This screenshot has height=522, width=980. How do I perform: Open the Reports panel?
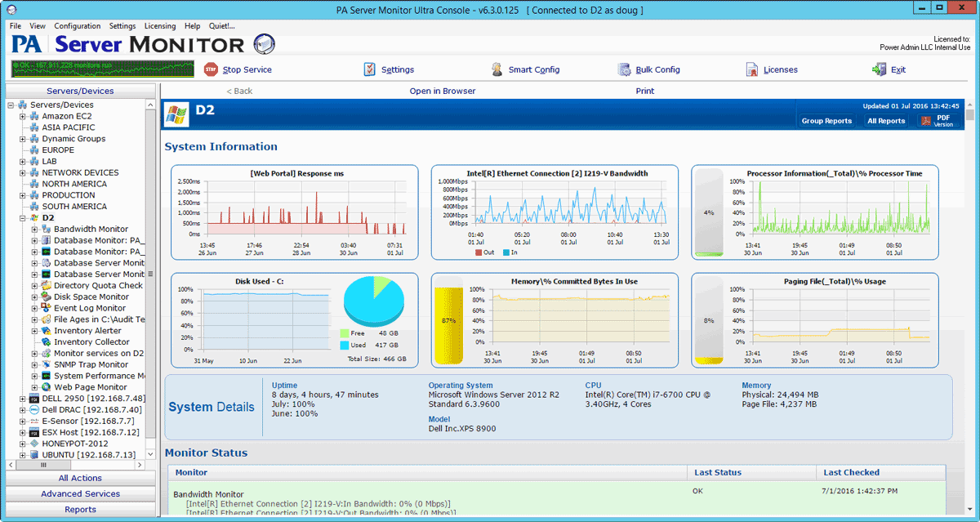pyautogui.click(x=80, y=509)
